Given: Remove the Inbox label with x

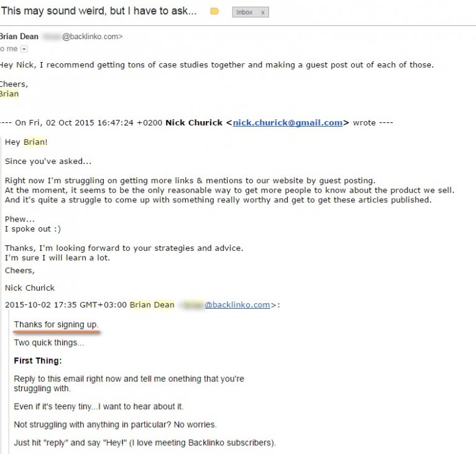Looking at the screenshot, I should [x=262, y=12].
